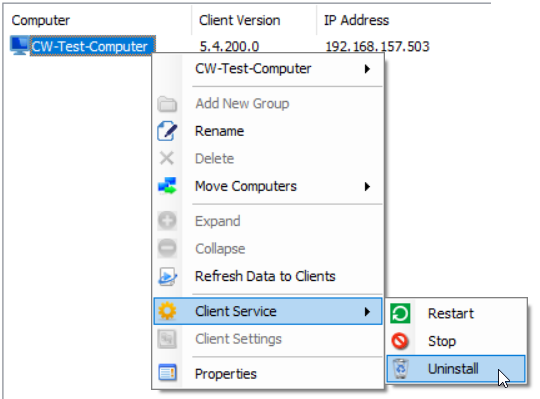Sort by the Client Version column header
Screen dimensions: 540x399
point(254,20)
